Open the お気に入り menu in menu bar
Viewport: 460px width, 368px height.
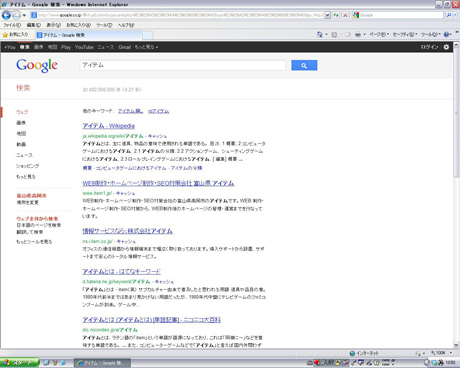click(x=78, y=25)
